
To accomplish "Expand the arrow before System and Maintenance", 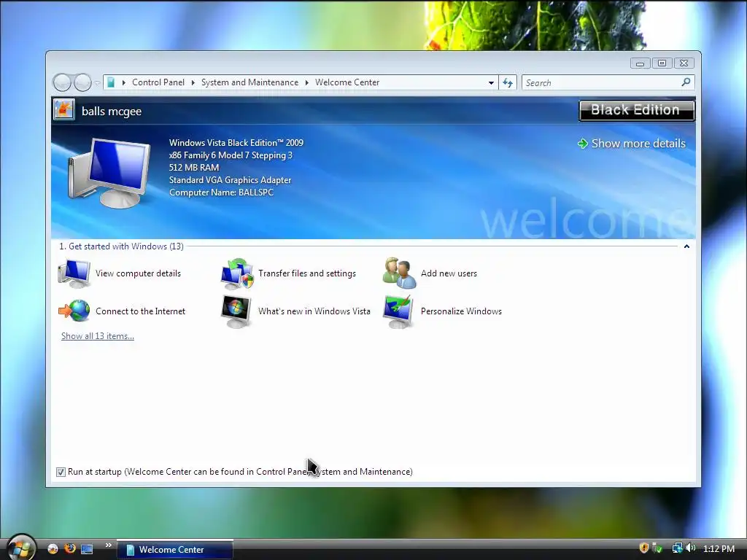I will tap(193, 82).
